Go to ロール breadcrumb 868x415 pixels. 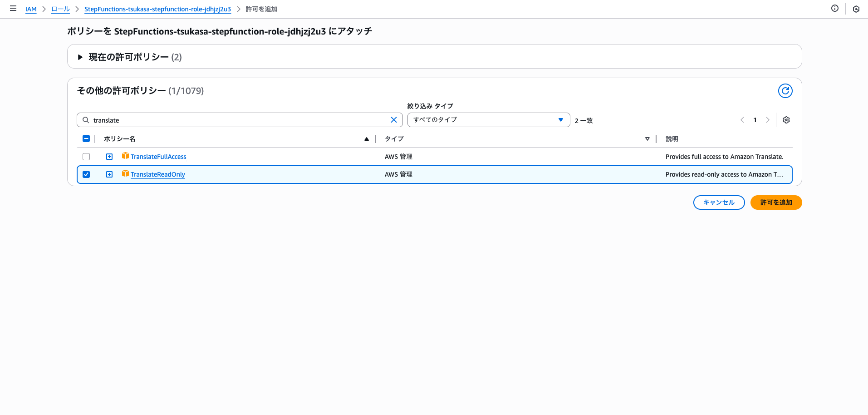pos(60,9)
